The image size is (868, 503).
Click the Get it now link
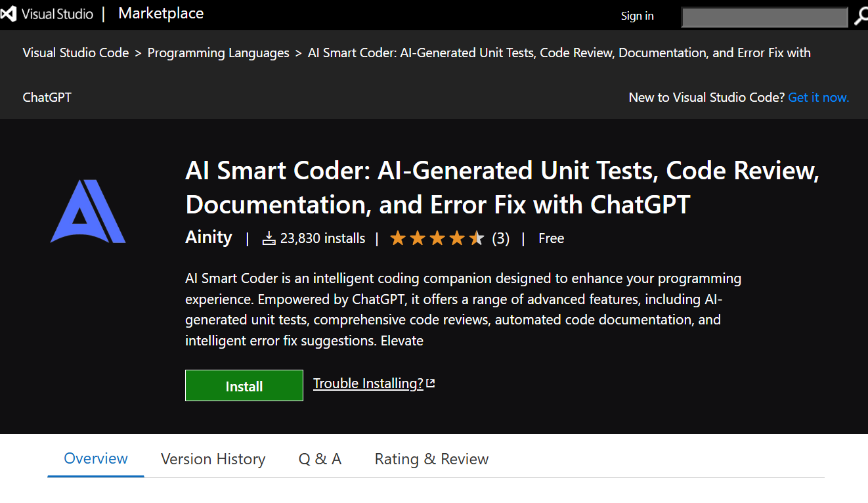[818, 97]
